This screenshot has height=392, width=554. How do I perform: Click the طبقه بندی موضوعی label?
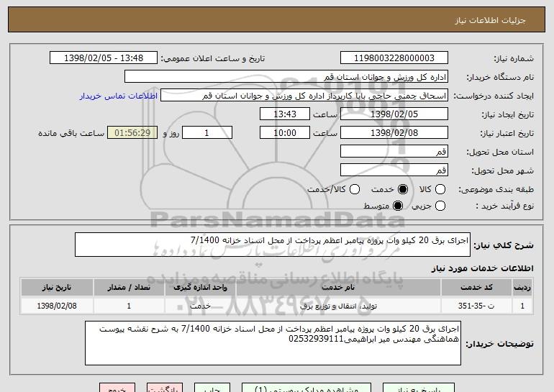[x=496, y=190]
